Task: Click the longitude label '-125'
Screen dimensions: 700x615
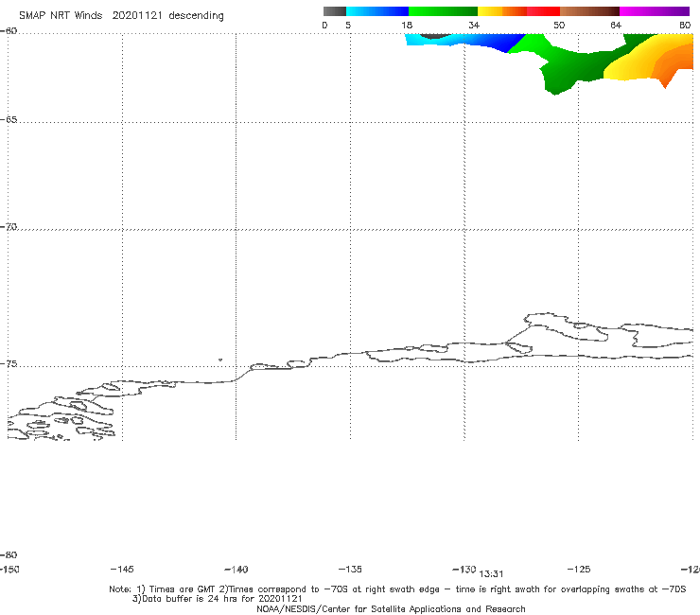Action: pos(579,570)
